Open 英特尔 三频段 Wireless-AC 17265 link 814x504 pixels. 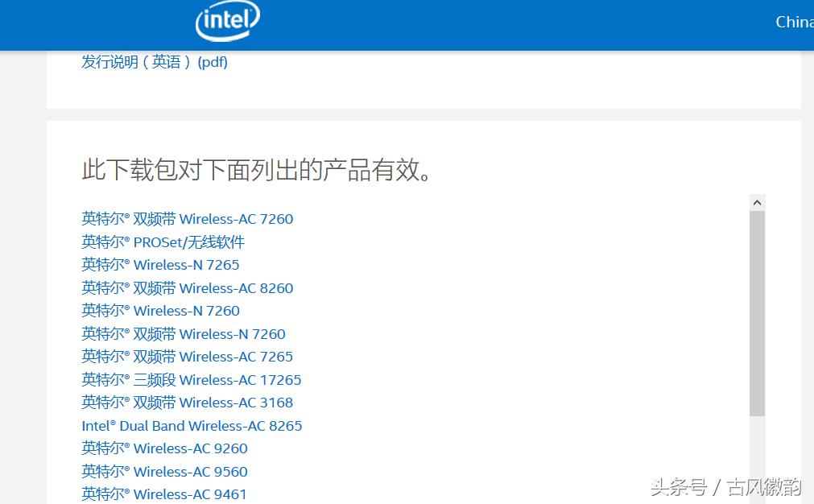pyautogui.click(x=192, y=380)
